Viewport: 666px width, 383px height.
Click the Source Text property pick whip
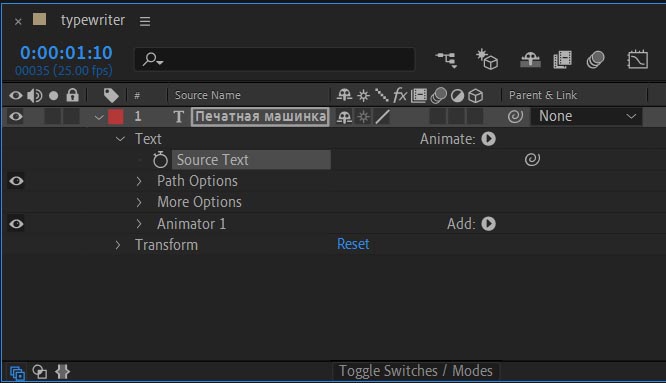[x=532, y=160]
